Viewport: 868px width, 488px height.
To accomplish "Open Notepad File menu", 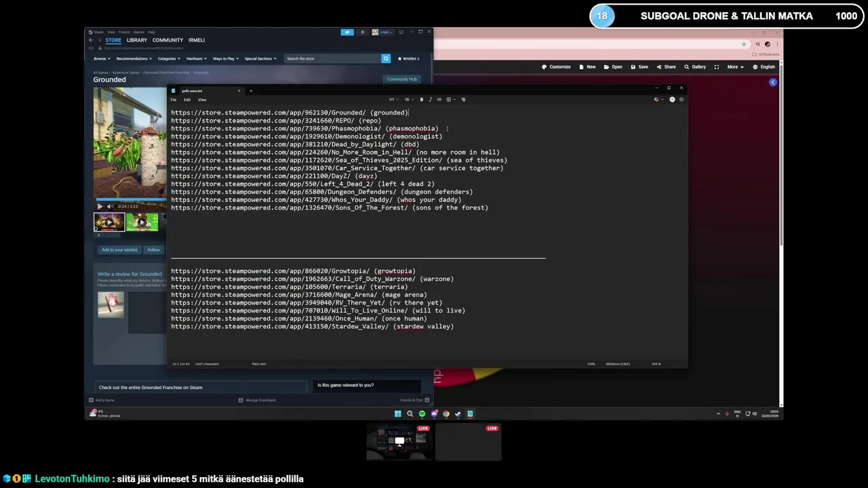I will (x=174, y=100).
